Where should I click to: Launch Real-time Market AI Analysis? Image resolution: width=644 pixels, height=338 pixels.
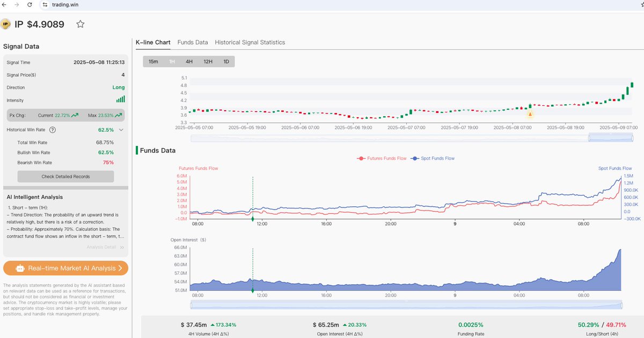(x=65, y=268)
